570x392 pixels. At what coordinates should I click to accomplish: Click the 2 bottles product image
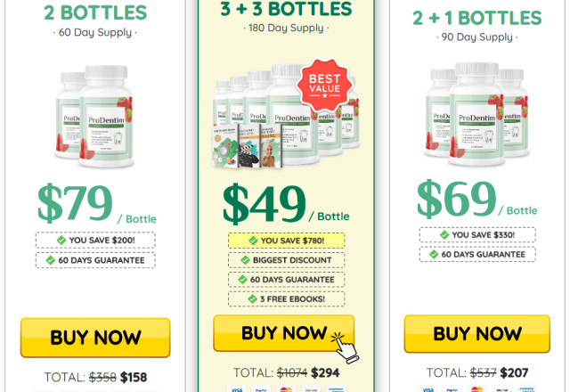click(x=94, y=117)
